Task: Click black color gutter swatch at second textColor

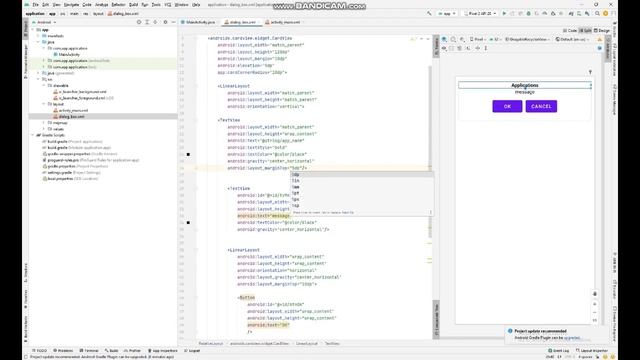Action: (x=188, y=222)
